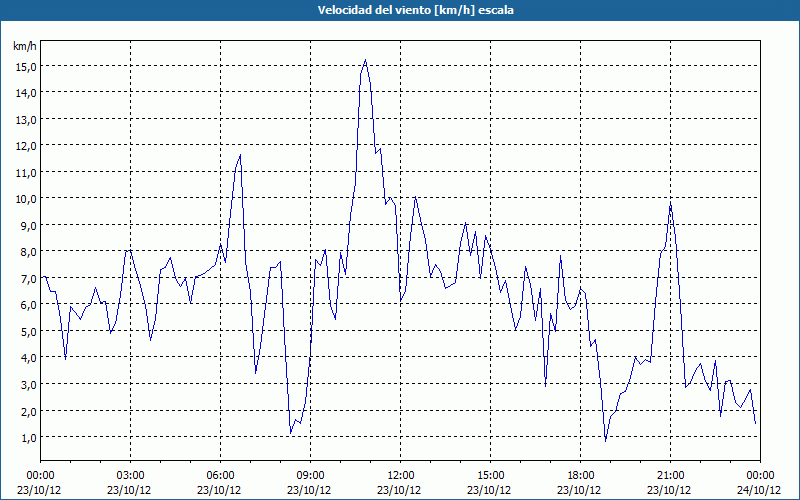Click the "23/10/12" date under 15:00
This screenshot has height=500, width=800.
pos(489,490)
